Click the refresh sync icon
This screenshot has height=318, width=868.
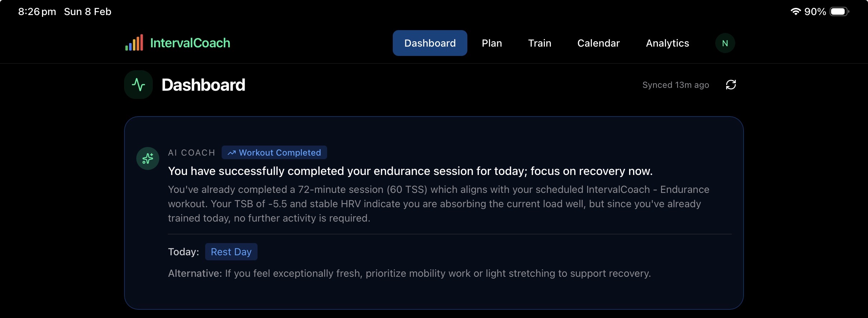coord(731,85)
